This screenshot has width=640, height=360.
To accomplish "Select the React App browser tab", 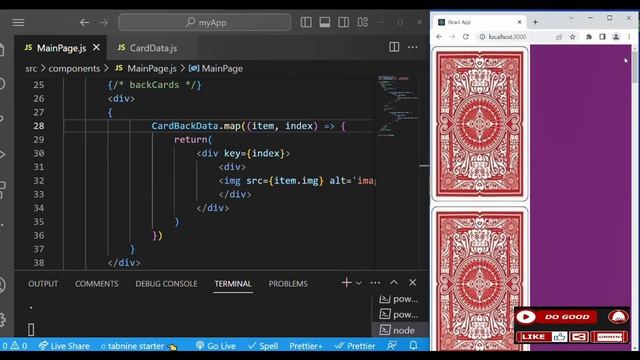I will tap(480, 22).
